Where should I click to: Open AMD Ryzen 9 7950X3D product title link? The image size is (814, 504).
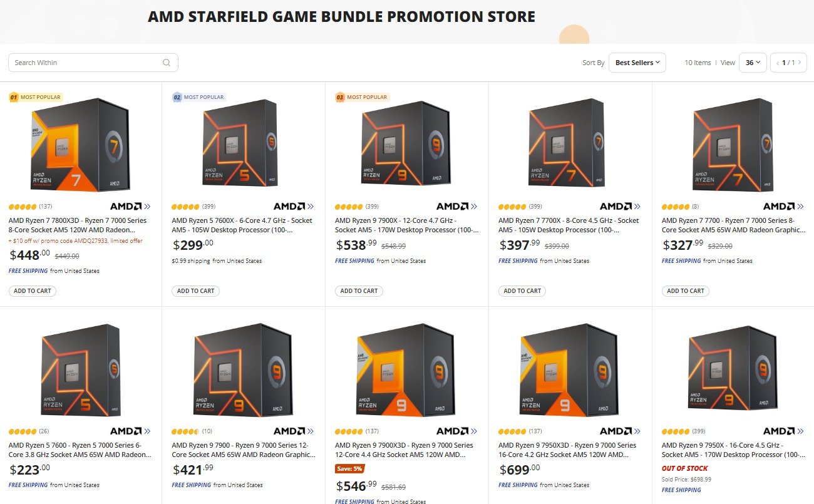tap(569, 450)
